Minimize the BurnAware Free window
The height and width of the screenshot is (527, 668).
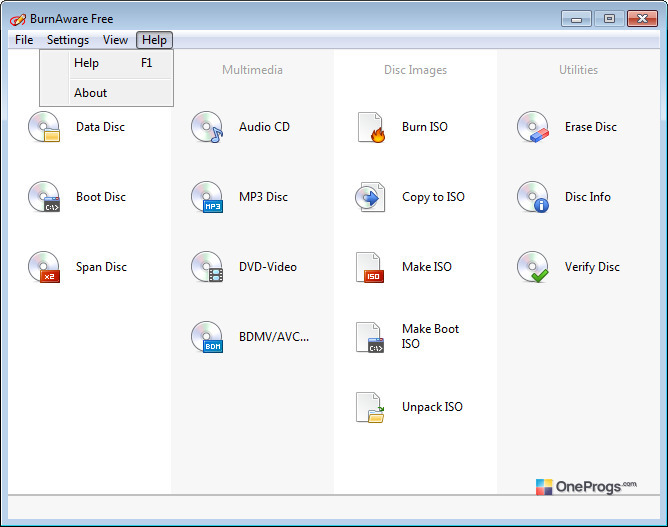click(576, 19)
